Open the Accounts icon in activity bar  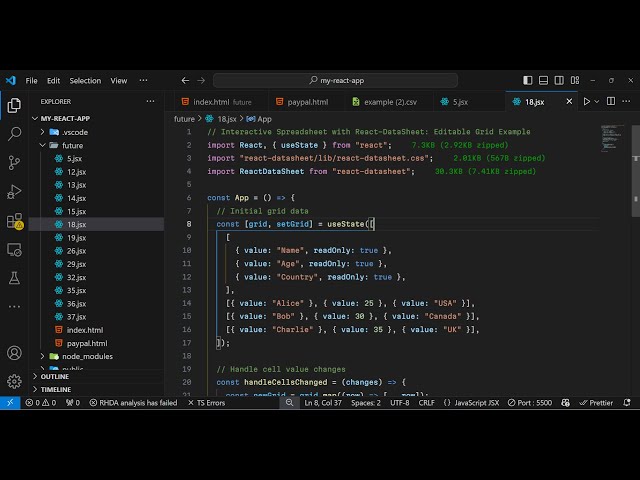(14, 353)
